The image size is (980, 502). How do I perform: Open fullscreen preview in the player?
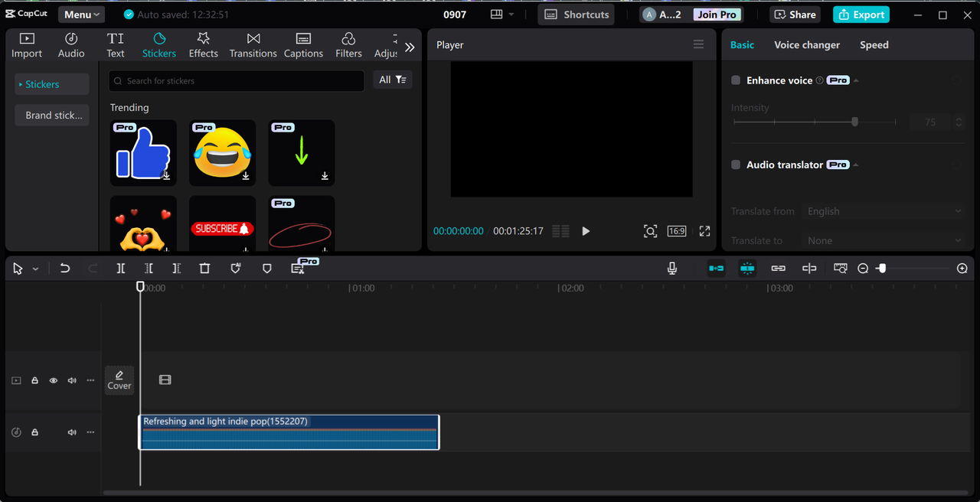click(x=704, y=231)
